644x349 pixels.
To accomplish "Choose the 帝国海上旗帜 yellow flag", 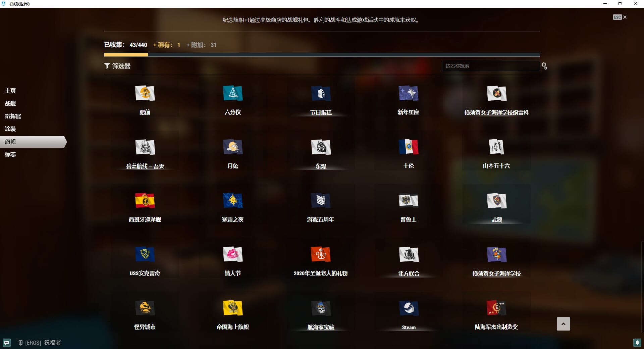I will [232, 308].
